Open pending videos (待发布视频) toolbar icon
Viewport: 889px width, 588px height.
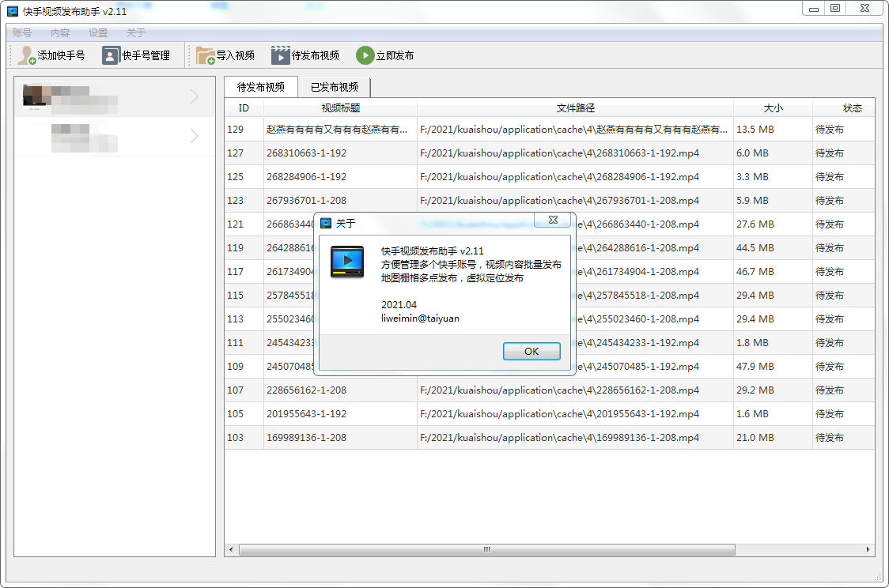(280, 55)
